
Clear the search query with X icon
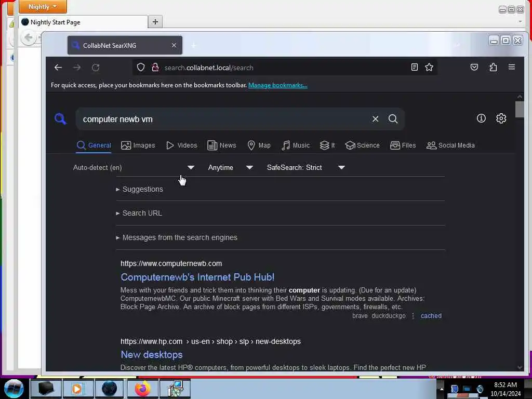(x=375, y=119)
